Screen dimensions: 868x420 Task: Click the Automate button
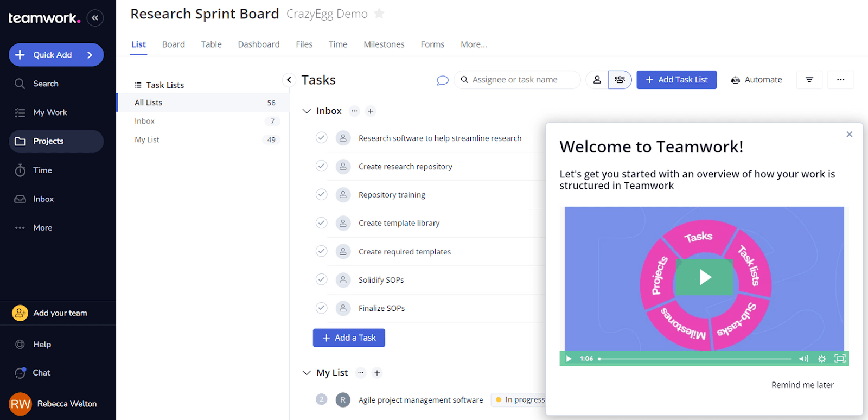pos(757,80)
